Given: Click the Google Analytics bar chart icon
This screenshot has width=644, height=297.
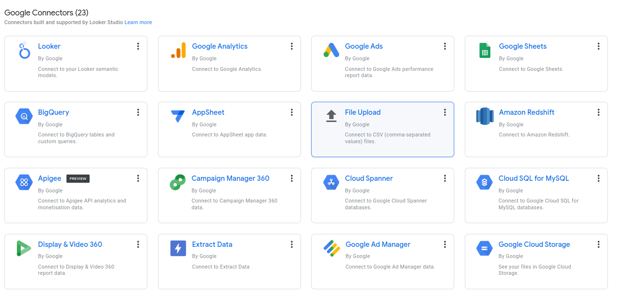Looking at the screenshot, I should click(178, 50).
